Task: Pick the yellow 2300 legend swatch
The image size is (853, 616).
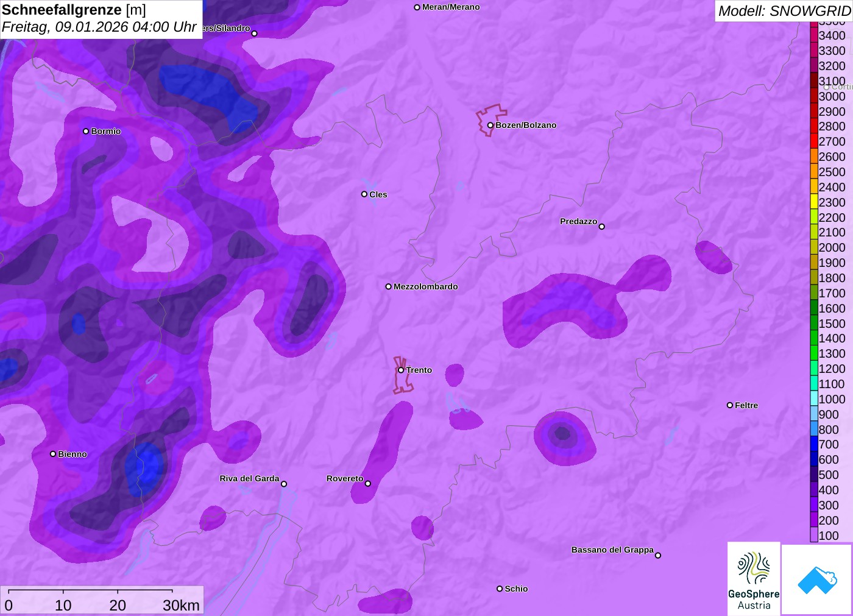Action: tap(814, 202)
